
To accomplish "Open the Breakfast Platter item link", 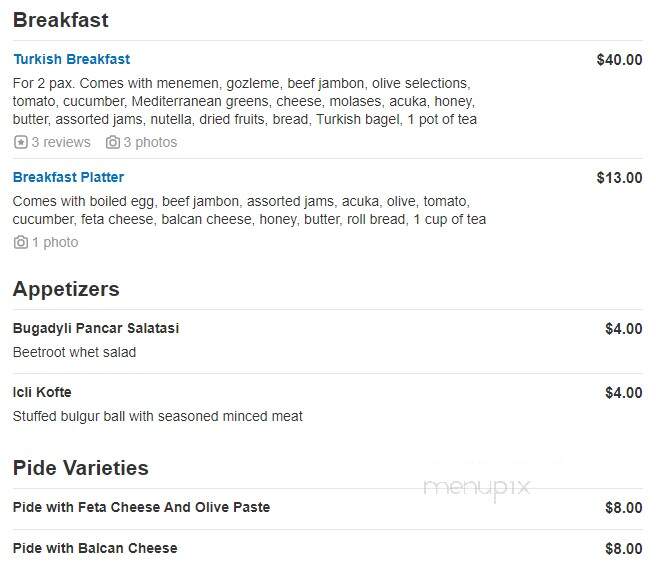I will 68,177.
